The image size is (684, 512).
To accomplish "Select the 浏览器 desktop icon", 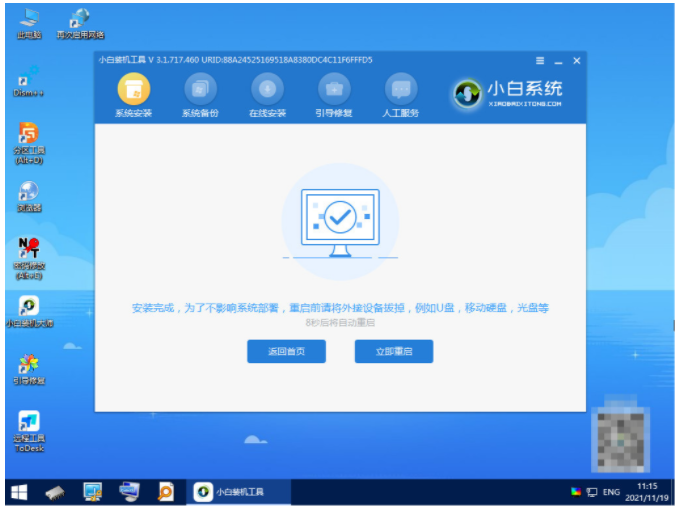I will 29,197.
